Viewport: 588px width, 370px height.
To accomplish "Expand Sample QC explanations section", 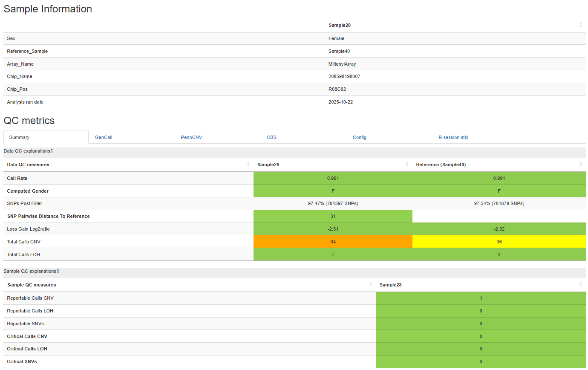I will click(x=32, y=271).
